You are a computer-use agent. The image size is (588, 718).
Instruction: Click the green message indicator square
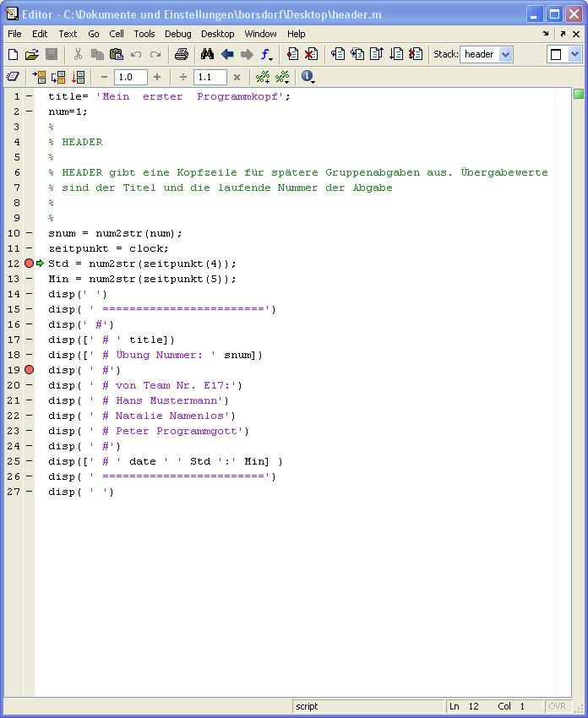point(579,95)
